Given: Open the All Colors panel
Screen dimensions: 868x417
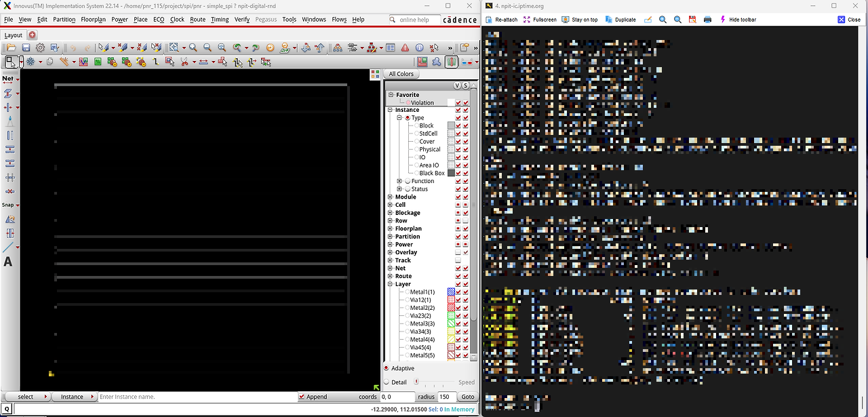Looking at the screenshot, I should tap(401, 74).
